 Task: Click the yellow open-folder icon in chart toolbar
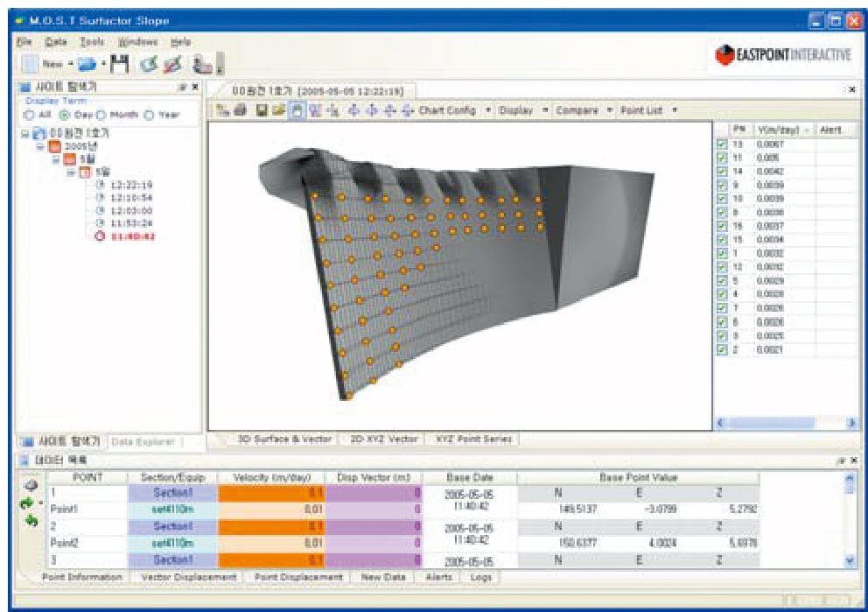click(x=277, y=110)
